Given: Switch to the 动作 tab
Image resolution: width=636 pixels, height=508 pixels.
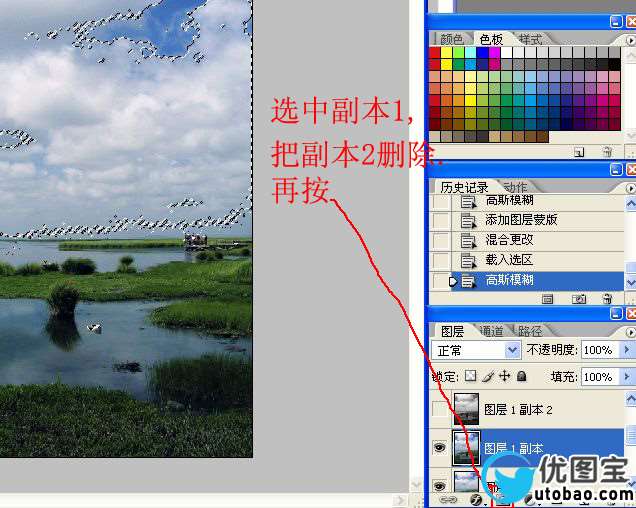Looking at the screenshot, I should (x=515, y=187).
